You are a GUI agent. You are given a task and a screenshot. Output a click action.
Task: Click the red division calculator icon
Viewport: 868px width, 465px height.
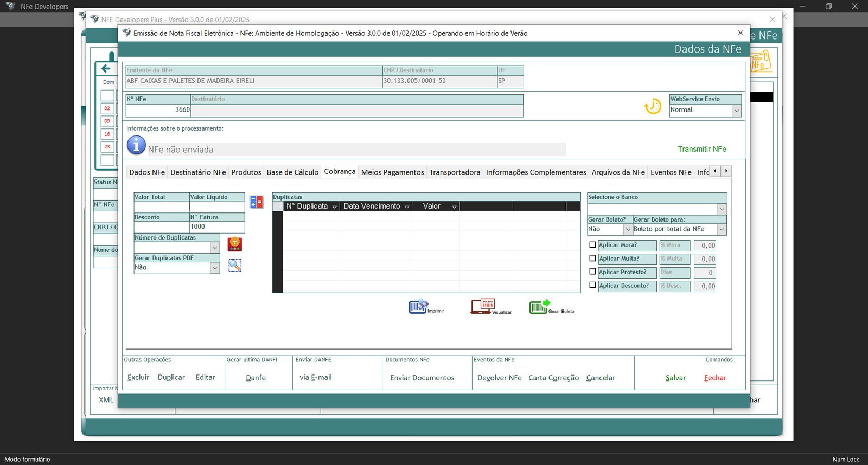point(234,244)
